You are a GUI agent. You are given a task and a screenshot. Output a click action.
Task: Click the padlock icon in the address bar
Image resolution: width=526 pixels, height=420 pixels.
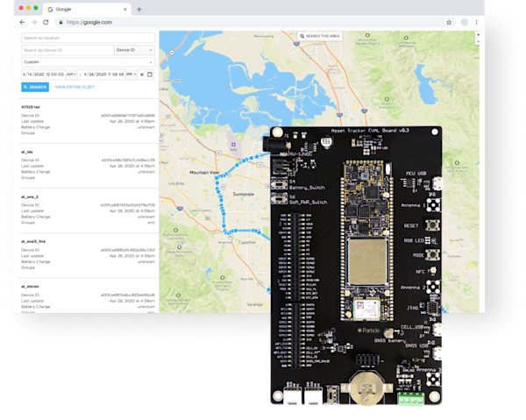60,23
